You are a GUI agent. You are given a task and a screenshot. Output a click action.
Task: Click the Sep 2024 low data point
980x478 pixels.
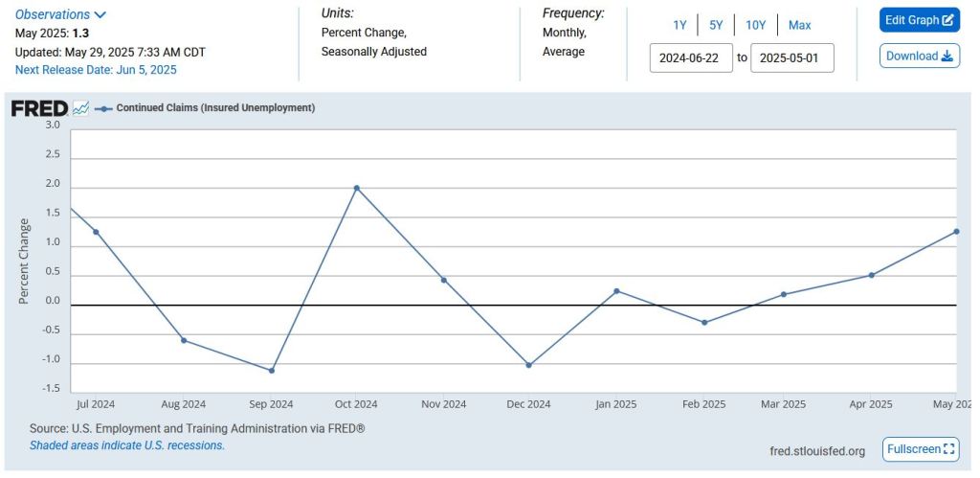(x=272, y=371)
